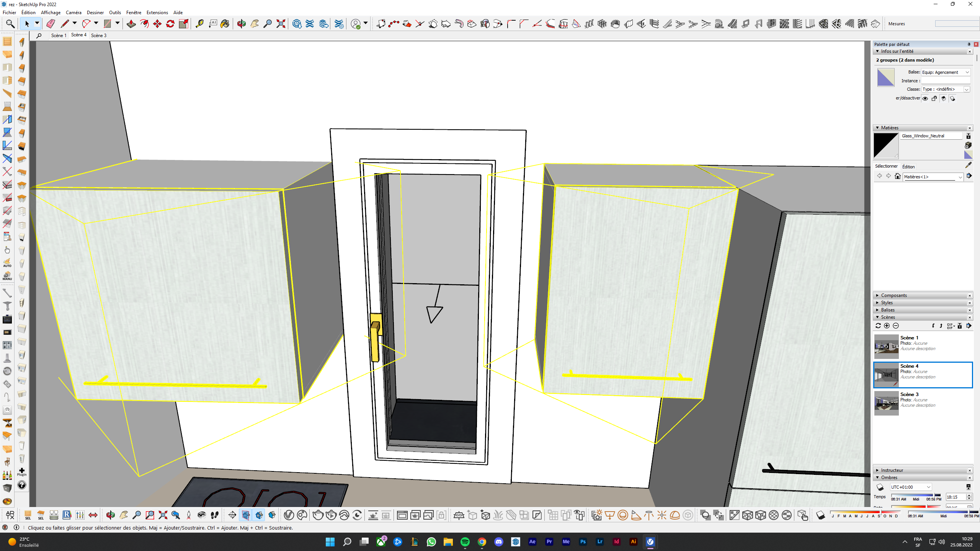980x551 pixels.
Task: Select the Text label tool
Action: pyautogui.click(x=213, y=24)
